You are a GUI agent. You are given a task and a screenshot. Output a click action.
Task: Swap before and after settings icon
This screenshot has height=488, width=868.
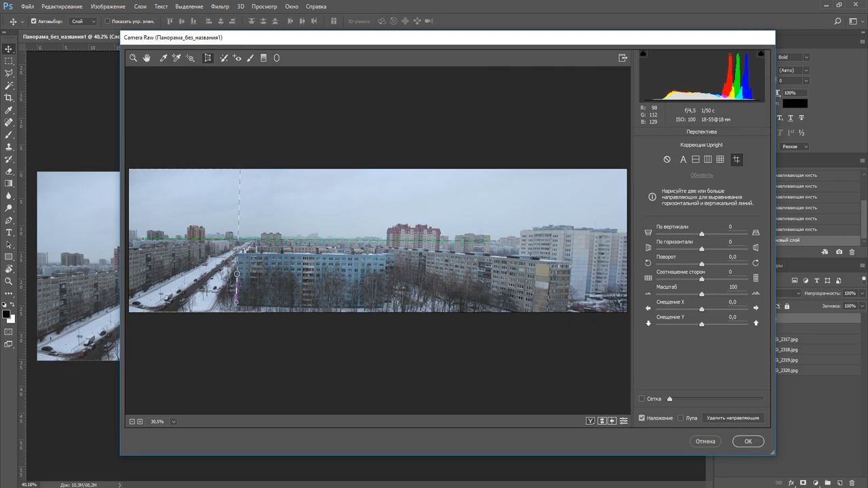[x=601, y=421]
